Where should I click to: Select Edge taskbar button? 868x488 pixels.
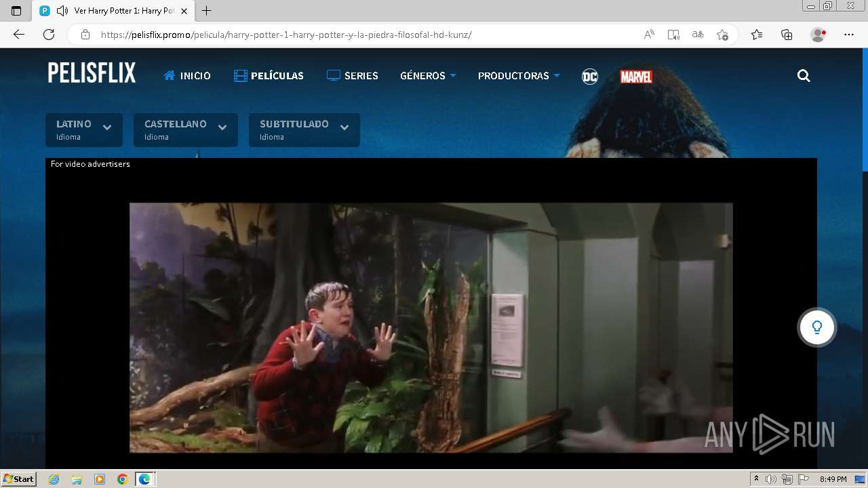[x=145, y=479]
